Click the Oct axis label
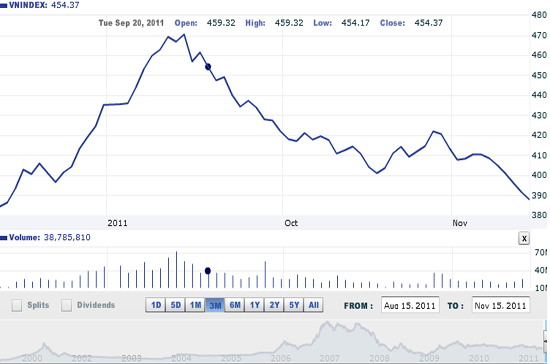 pos(291,223)
